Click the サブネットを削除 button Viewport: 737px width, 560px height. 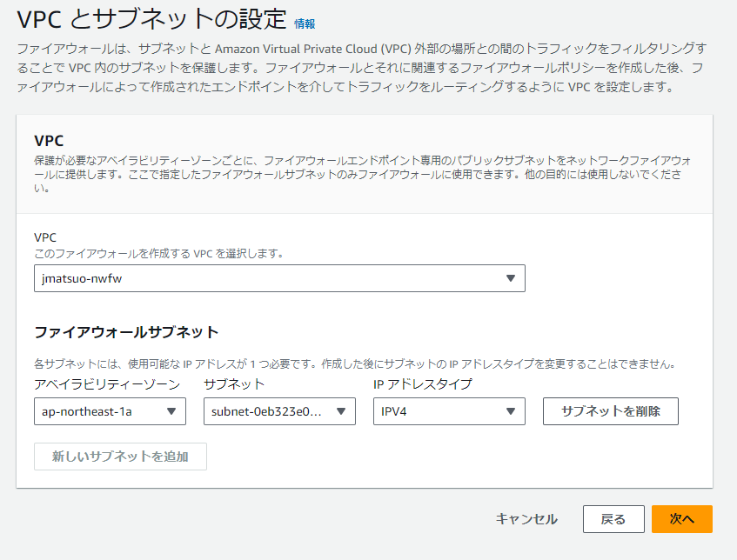click(611, 411)
